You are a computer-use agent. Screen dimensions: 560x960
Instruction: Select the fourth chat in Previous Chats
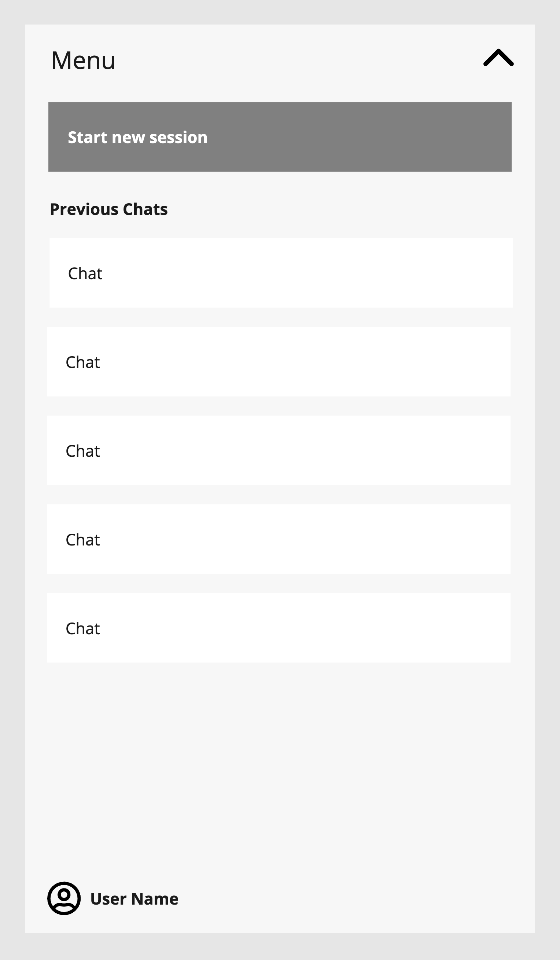[278, 539]
